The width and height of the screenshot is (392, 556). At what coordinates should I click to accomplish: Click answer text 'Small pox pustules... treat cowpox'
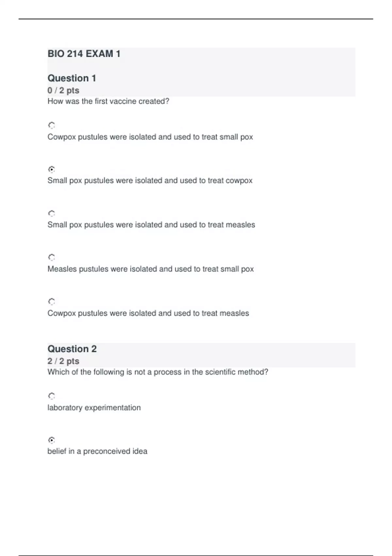click(150, 181)
